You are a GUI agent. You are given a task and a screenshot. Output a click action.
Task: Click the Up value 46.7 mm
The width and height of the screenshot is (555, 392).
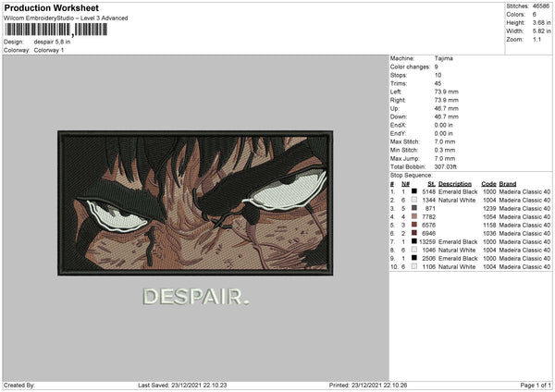447,108
